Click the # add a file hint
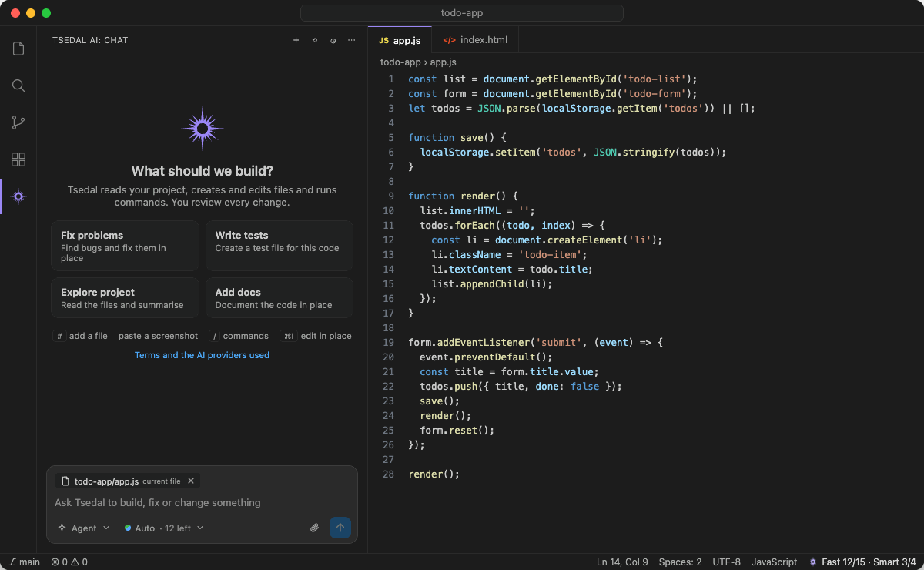This screenshot has width=924, height=570. [80, 336]
